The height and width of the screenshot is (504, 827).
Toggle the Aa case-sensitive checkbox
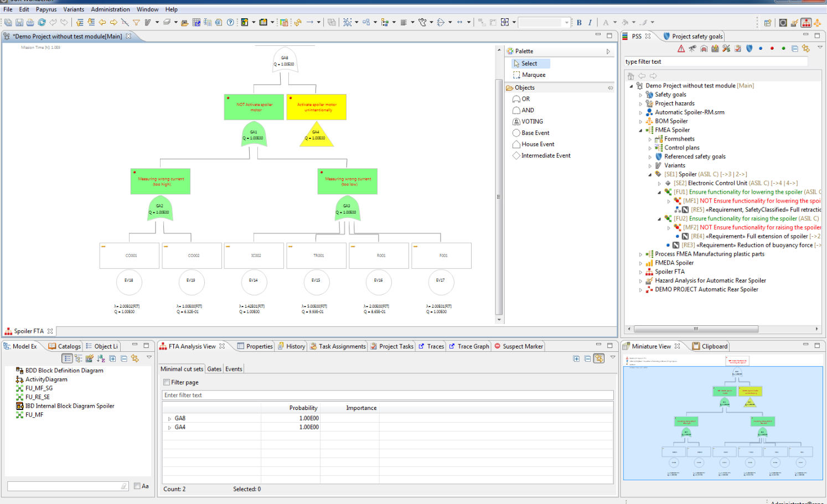tap(137, 486)
